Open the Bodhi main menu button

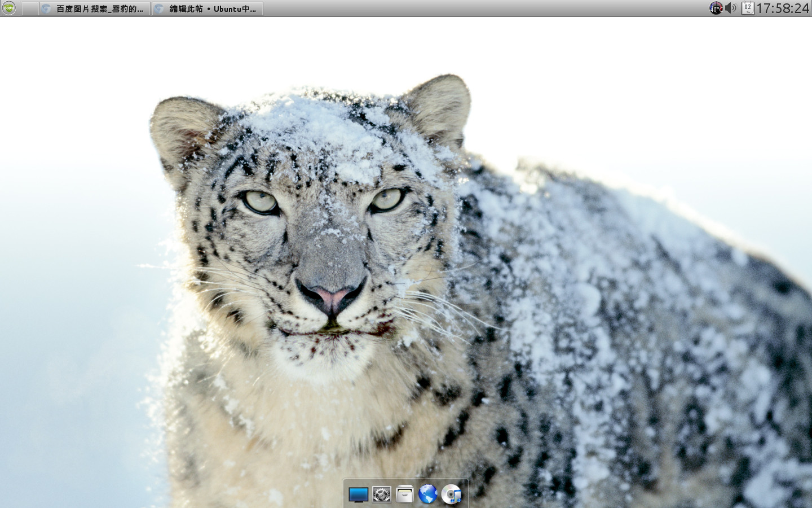[8, 8]
